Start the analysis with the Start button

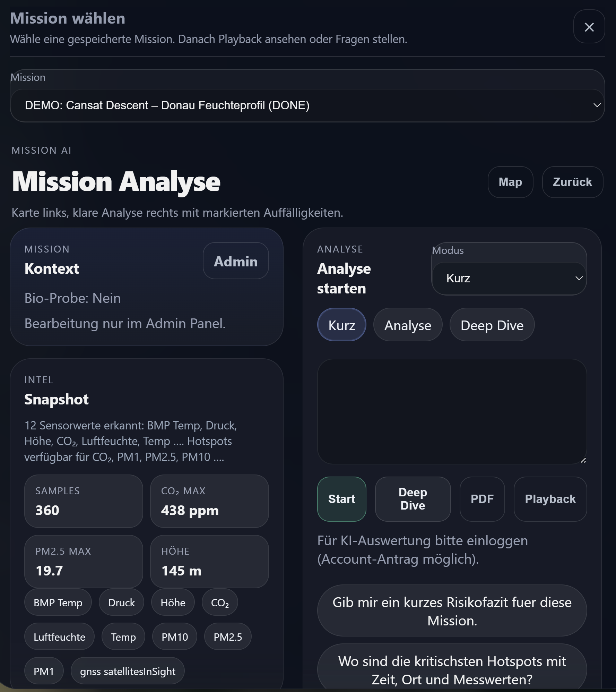342,499
